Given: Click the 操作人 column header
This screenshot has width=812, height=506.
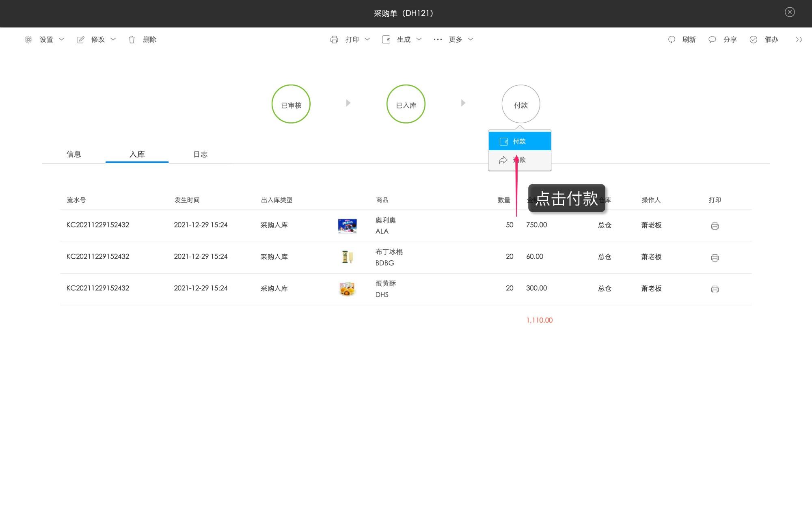Looking at the screenshot, I should [651, 200].
